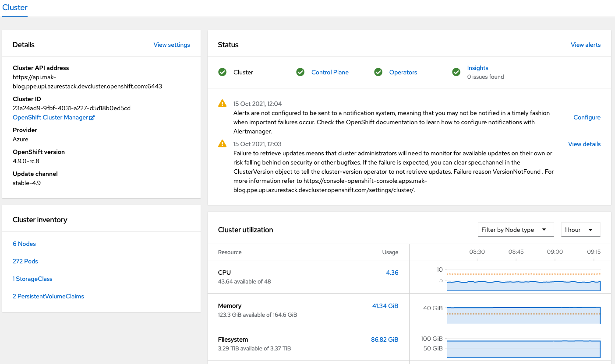Viewport: 615px width, 364px height.
Task: Open the Insights link in Status panel
Action: (477, 68)
